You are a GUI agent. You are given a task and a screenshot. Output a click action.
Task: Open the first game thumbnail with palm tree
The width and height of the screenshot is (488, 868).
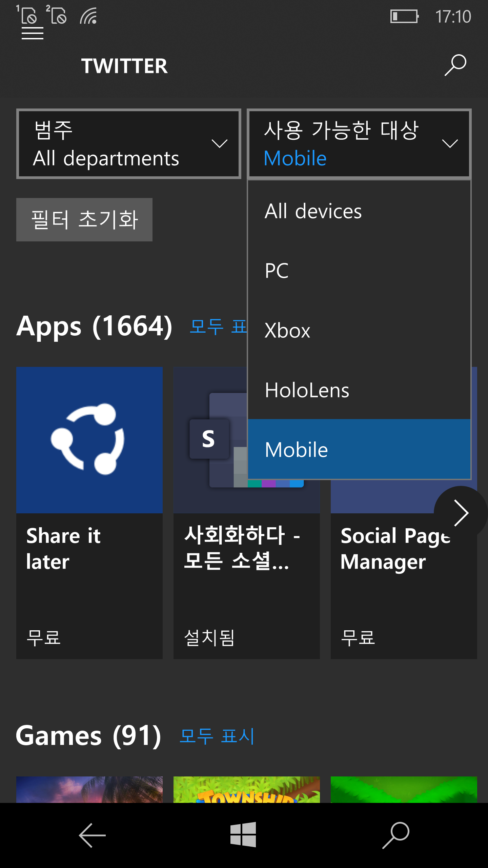pyautogui.click(x=89, y=789)
